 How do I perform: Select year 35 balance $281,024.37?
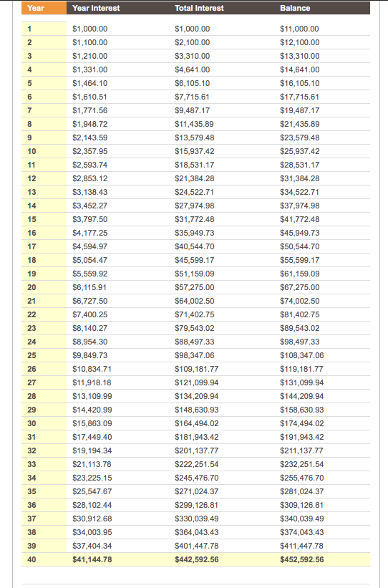pyautogui.click(x=302, y=491)
